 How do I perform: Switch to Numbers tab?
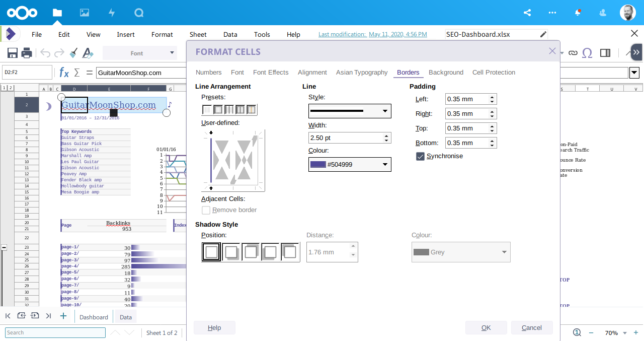tap(209, 73)
